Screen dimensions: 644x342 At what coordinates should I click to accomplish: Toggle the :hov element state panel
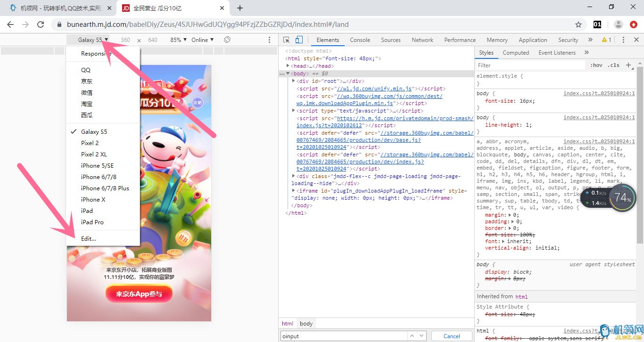pyautogui.click(x=596, y=65)
